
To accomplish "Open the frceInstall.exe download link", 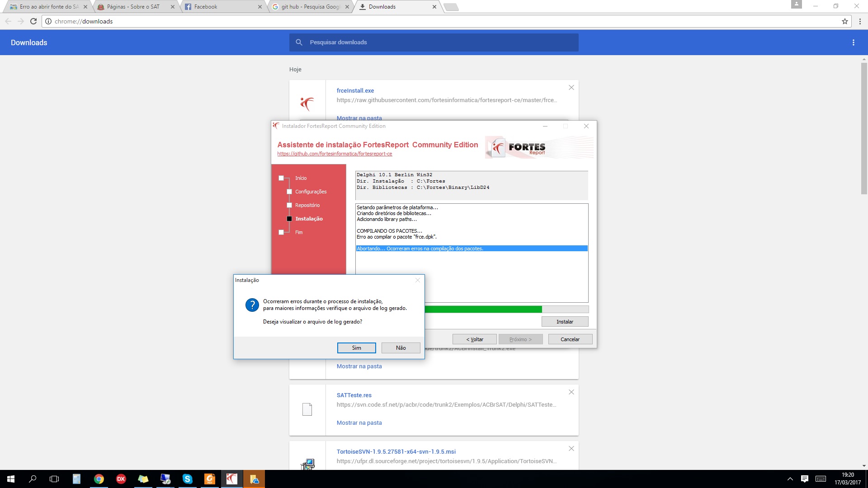I will pos(355,90).
